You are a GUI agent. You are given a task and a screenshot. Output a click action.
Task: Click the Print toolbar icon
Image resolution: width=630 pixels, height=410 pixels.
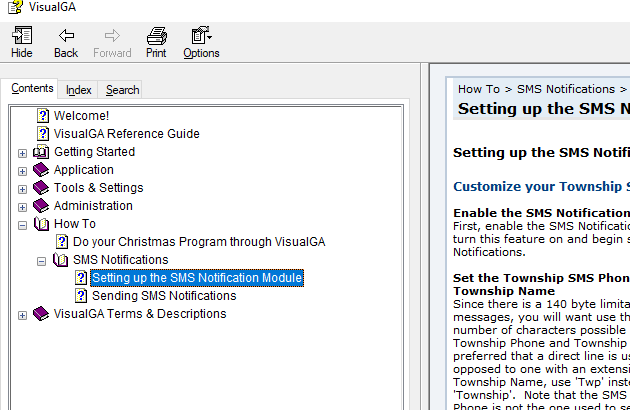click(156, 36)
